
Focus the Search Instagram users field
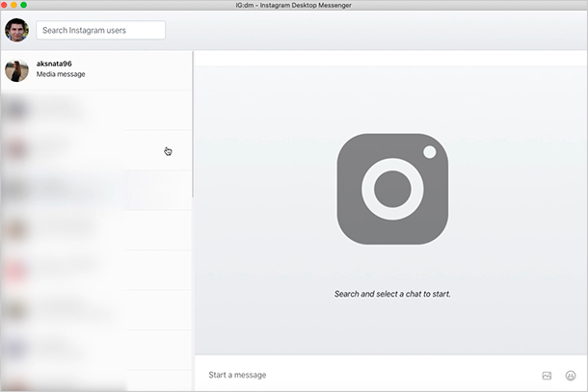click(x=100, y=31)
